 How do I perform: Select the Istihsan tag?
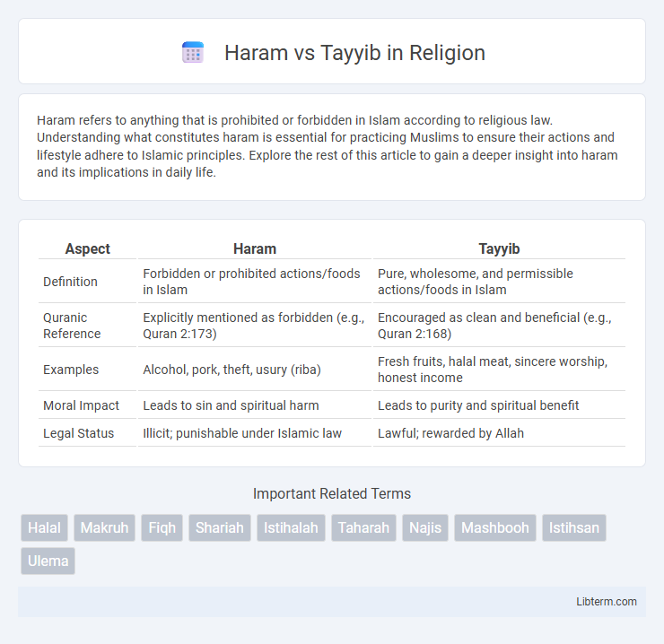point(574,527)
